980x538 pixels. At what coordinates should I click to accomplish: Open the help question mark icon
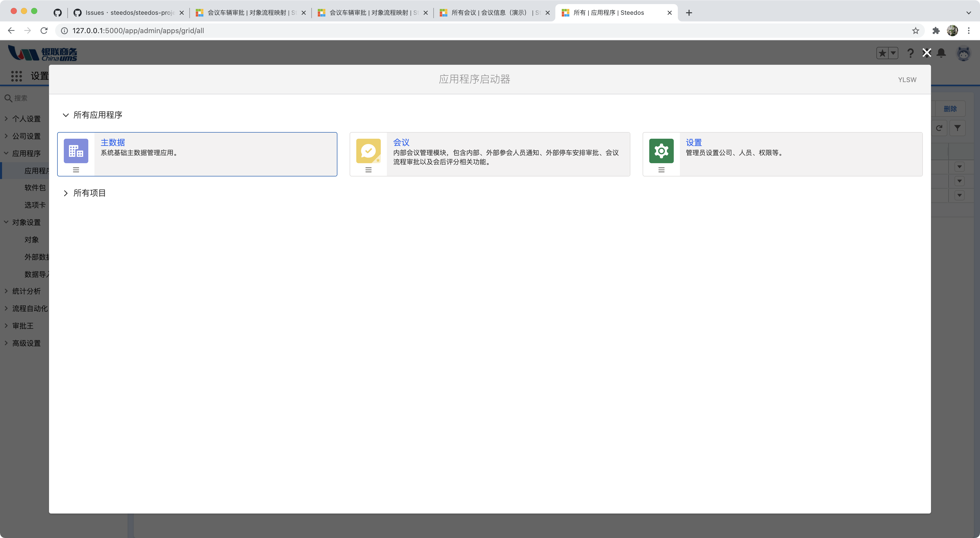tap(910, 53)
